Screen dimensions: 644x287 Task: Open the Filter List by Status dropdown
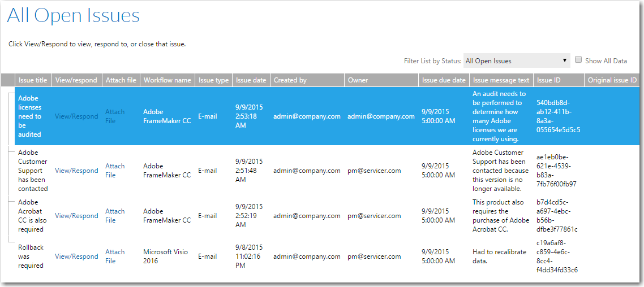click(x=517, y=60)
